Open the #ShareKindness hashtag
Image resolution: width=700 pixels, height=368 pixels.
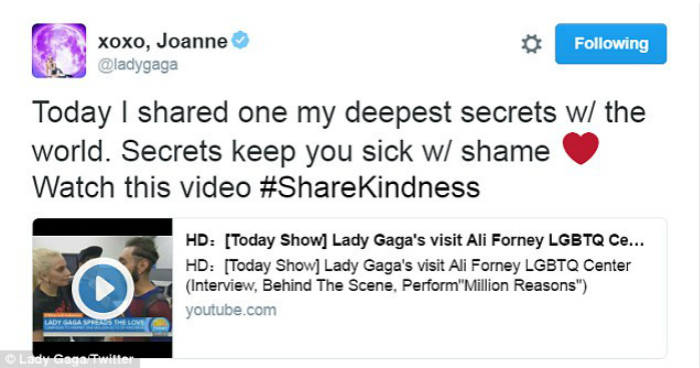[x=370, y=187]
